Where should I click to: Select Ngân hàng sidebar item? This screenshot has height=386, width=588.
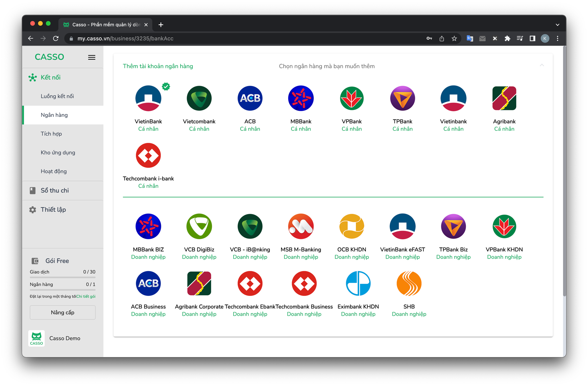[63, 115]
